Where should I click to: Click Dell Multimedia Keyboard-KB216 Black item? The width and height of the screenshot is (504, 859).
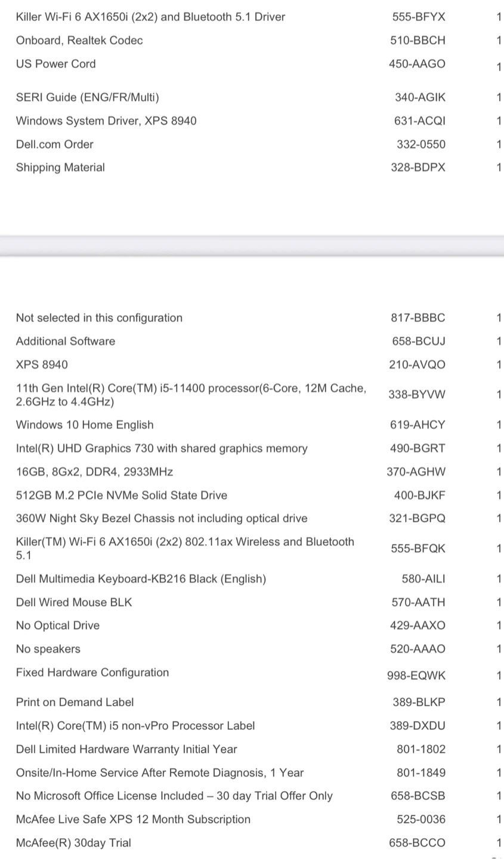click(141, 579)
